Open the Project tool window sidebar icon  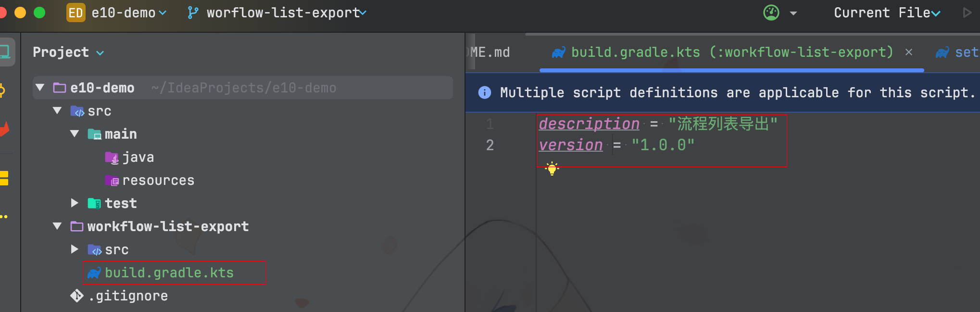[6, 52]
